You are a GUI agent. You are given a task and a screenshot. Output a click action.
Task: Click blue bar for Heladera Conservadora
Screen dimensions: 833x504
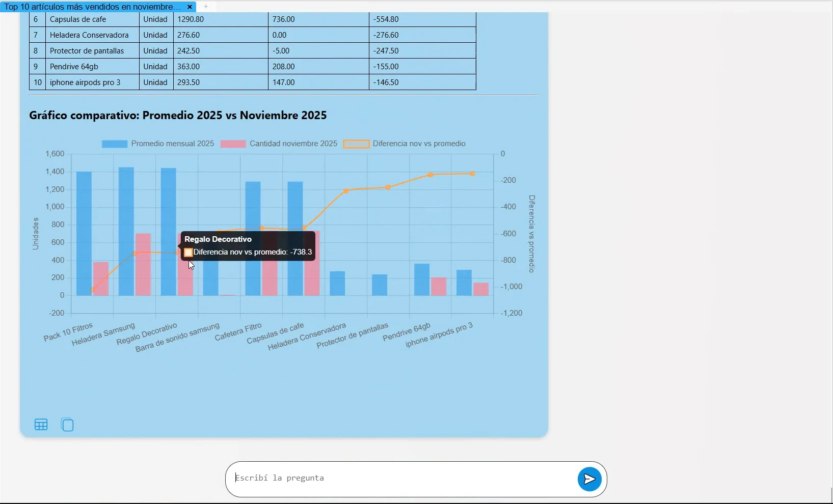coord(337,284)
